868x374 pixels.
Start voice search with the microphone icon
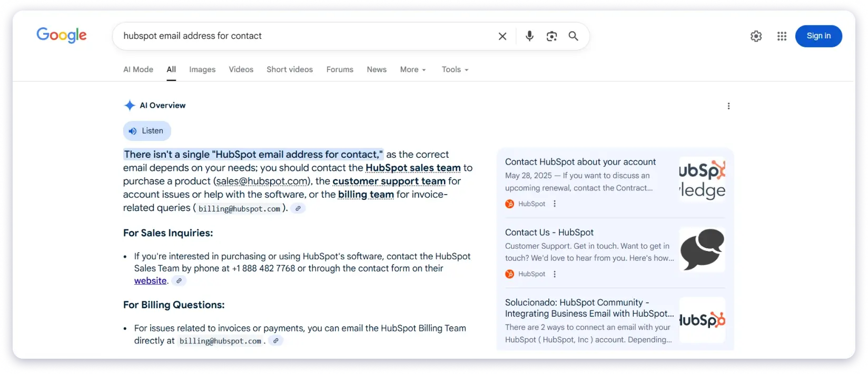click(x=529, y=36)
